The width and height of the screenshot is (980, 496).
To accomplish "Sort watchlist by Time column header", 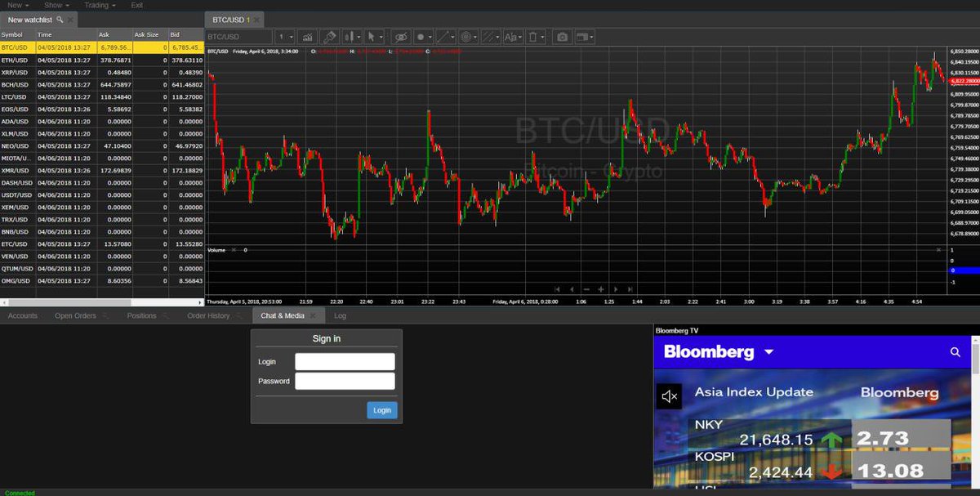I will coord(65,35).
